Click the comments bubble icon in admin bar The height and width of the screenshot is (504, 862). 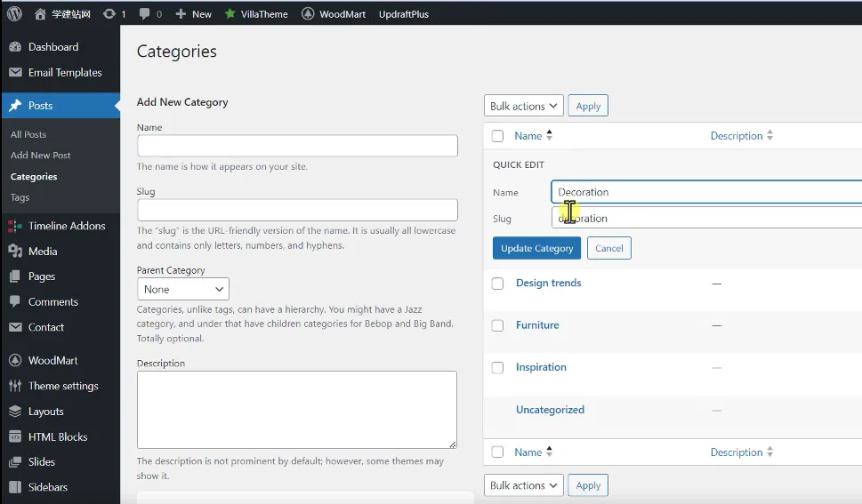click(x=145, y=14)
